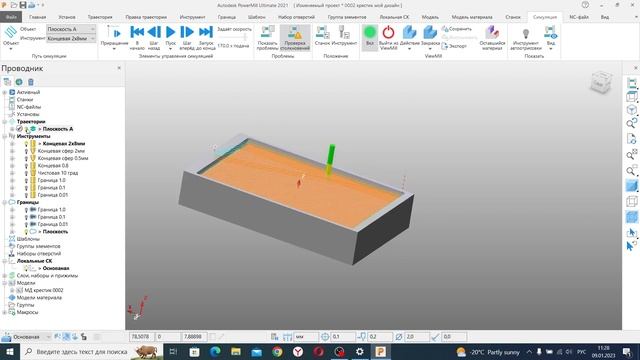
Task: Toggle the lightbulb of Концевая сфер 2мм tool
Action: (26, 151)
